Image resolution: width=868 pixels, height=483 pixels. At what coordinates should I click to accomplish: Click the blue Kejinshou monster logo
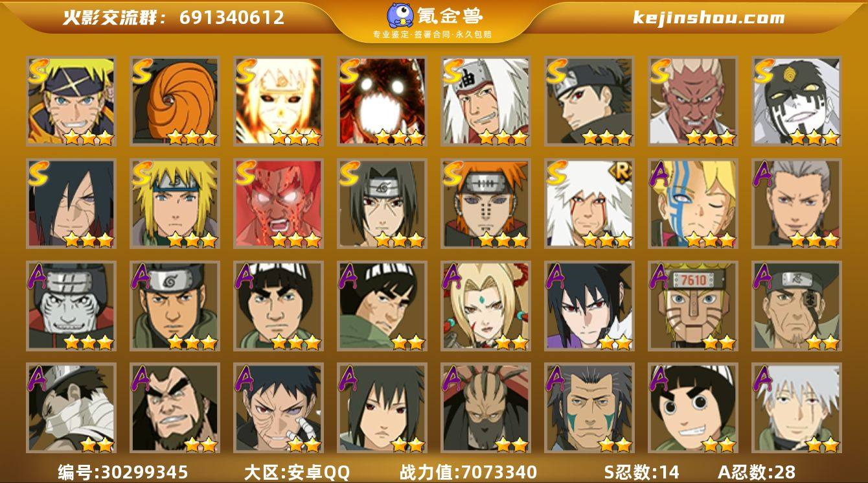coord(400,16)
